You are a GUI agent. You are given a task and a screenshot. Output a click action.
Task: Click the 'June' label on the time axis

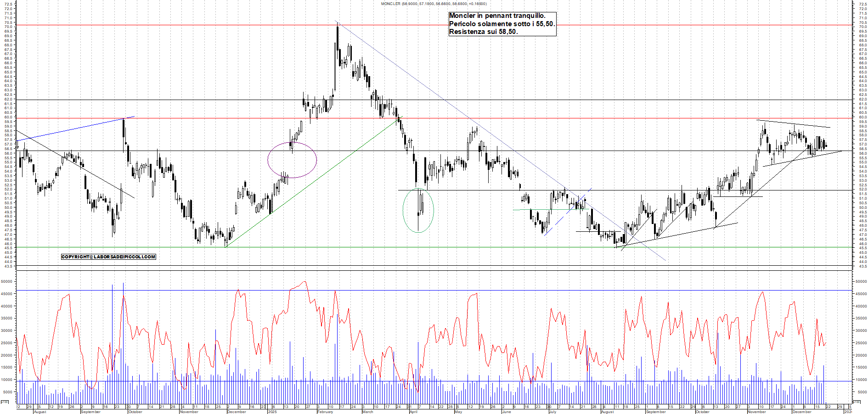(506, 412)
